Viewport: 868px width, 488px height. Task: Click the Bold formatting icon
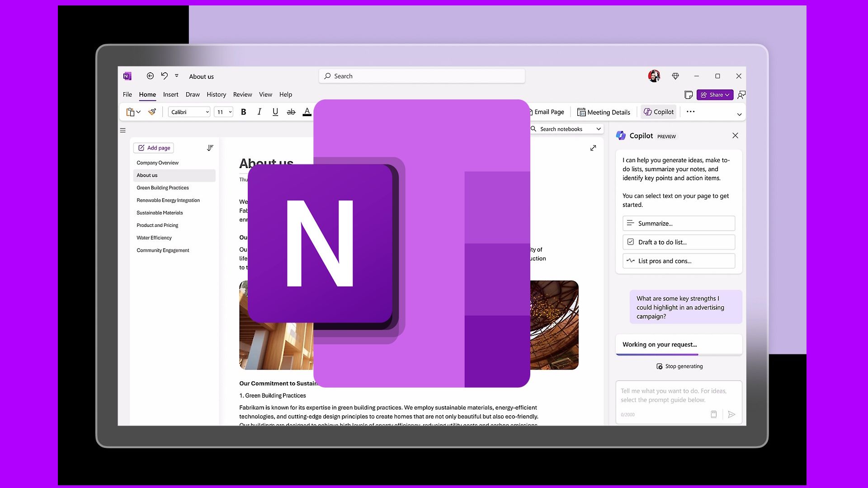point(243,112)
